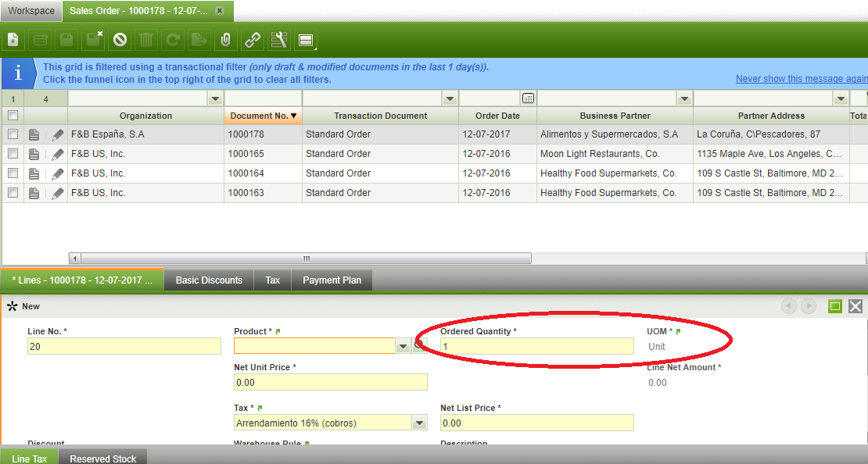Open the Business Partner filter dropdown

tap(684, 98)
